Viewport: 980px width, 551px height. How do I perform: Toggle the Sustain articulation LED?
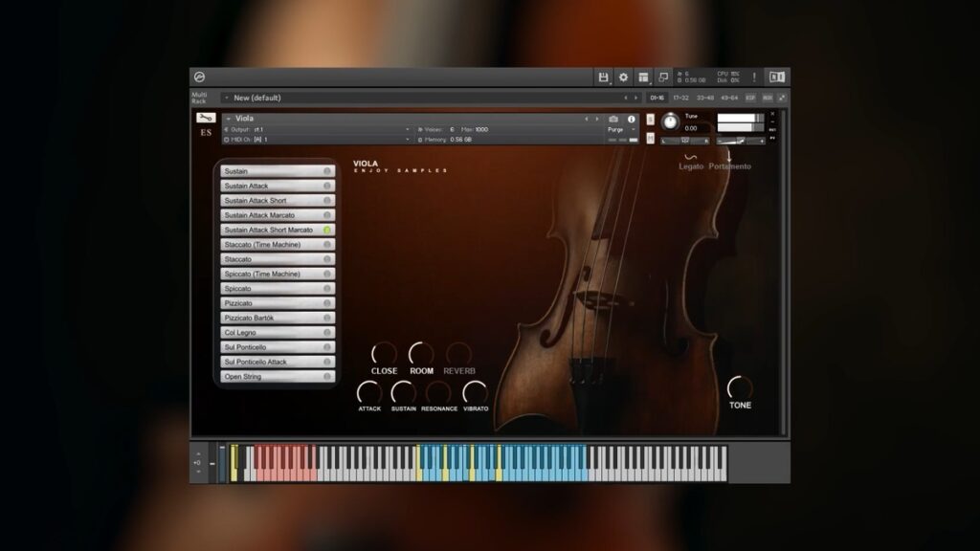327,171
